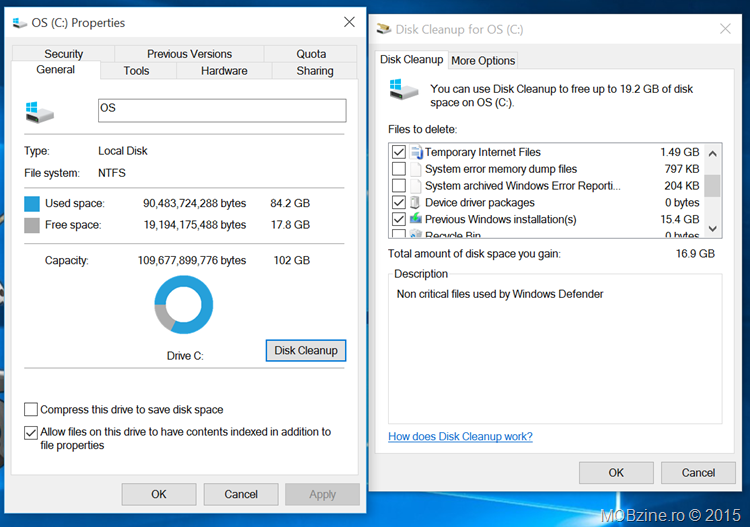
Task: Click the scroll down arrow in files list
Action: point(713,229)
